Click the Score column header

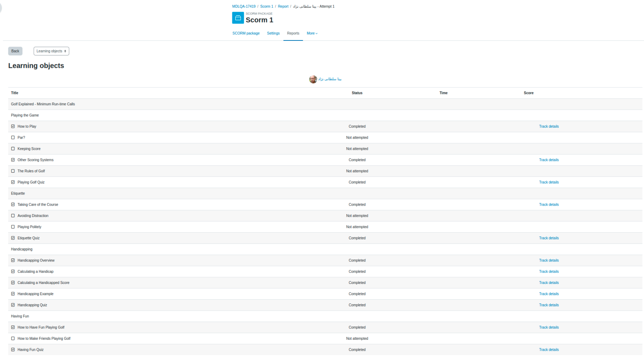click(x=529, y=93)
